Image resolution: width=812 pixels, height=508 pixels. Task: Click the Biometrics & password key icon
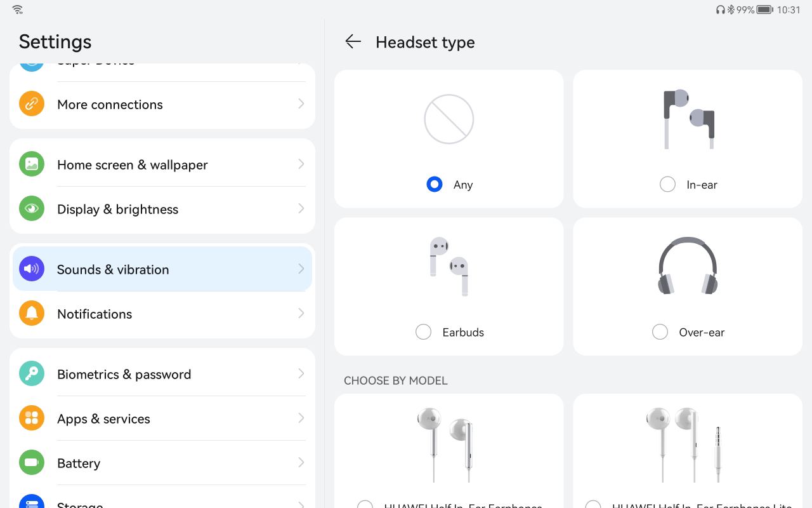point(32,373)
